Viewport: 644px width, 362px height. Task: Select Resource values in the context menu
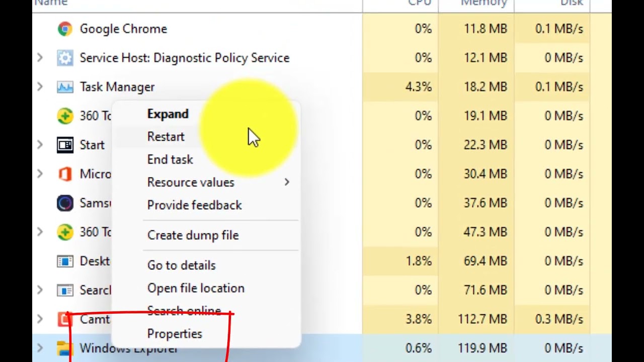pyautogui.click(x=191, y=183)
